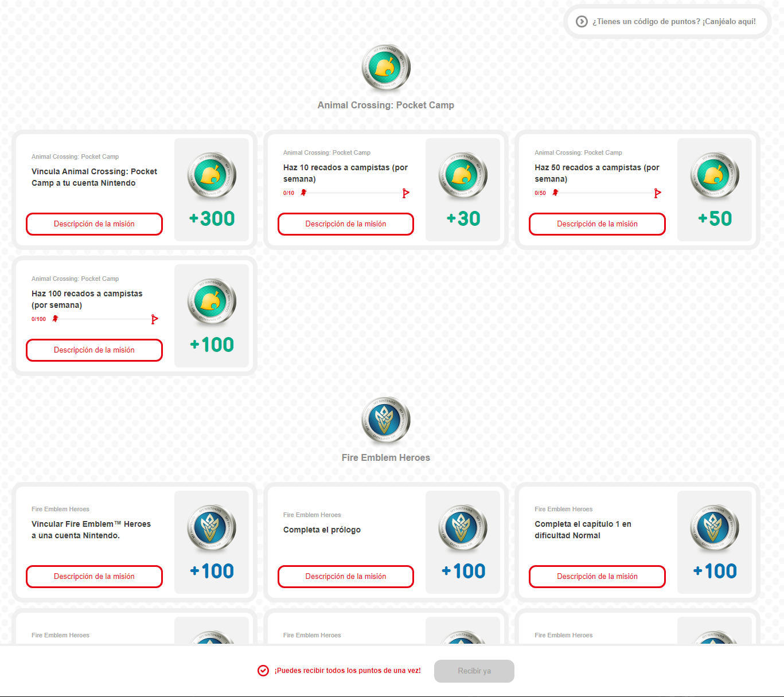Open the points code redemption link
The width and height of the screenshot is (784, 697).
(668, 21)
